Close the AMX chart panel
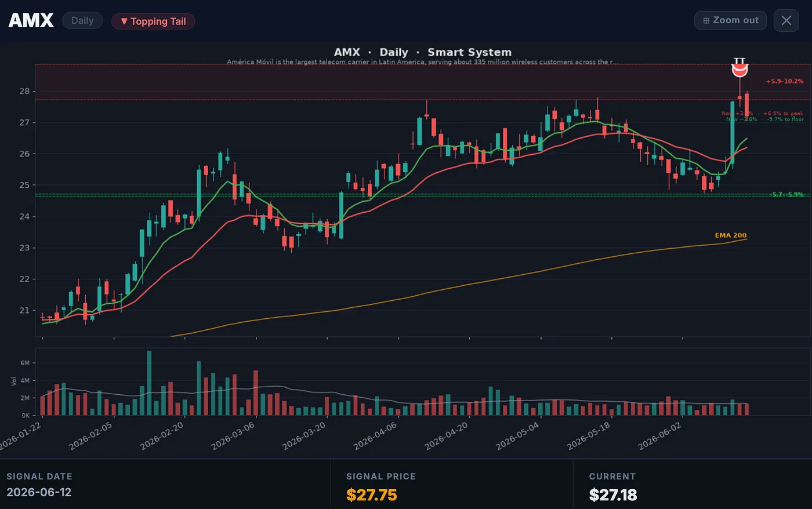Image resolution: width=812 pixels, height=509 pixels. pos(786,20)
